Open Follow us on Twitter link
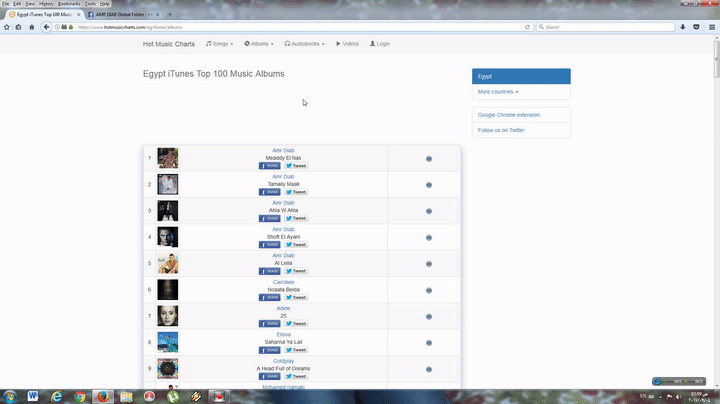The width and height of the screenshot is (720, 404). pyautogui.click(x=501, y=130)
